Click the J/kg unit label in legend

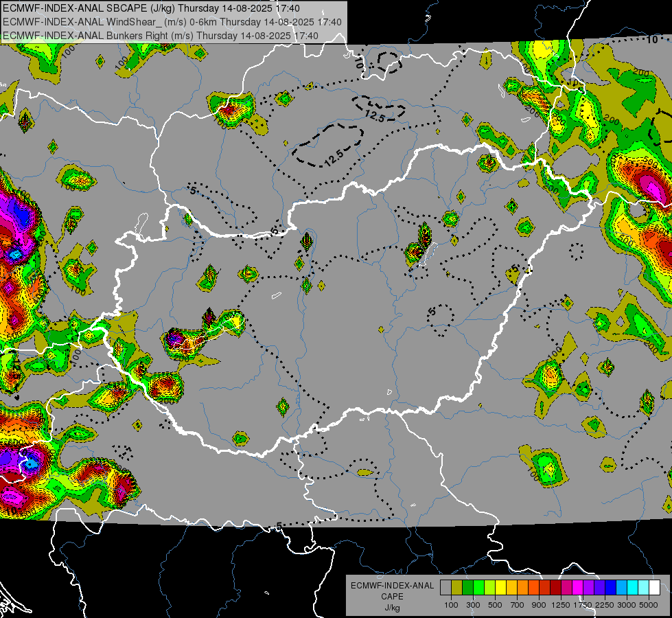(392, 608)
